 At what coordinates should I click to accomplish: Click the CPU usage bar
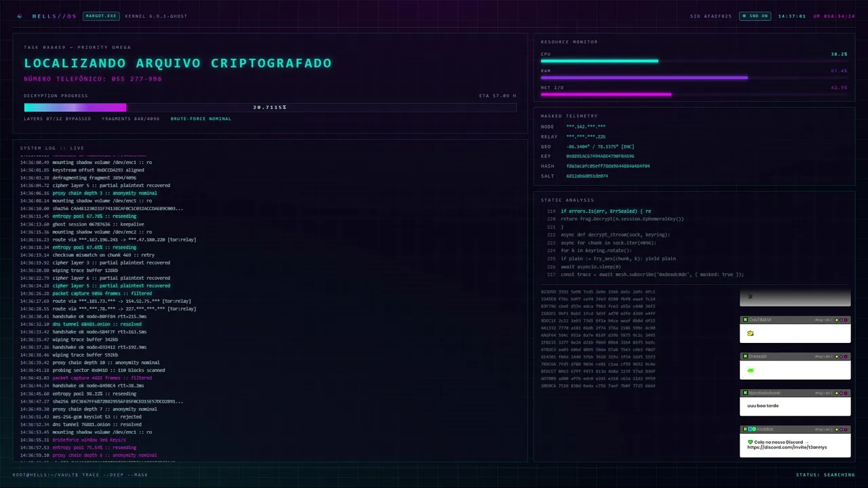[694, 61]
